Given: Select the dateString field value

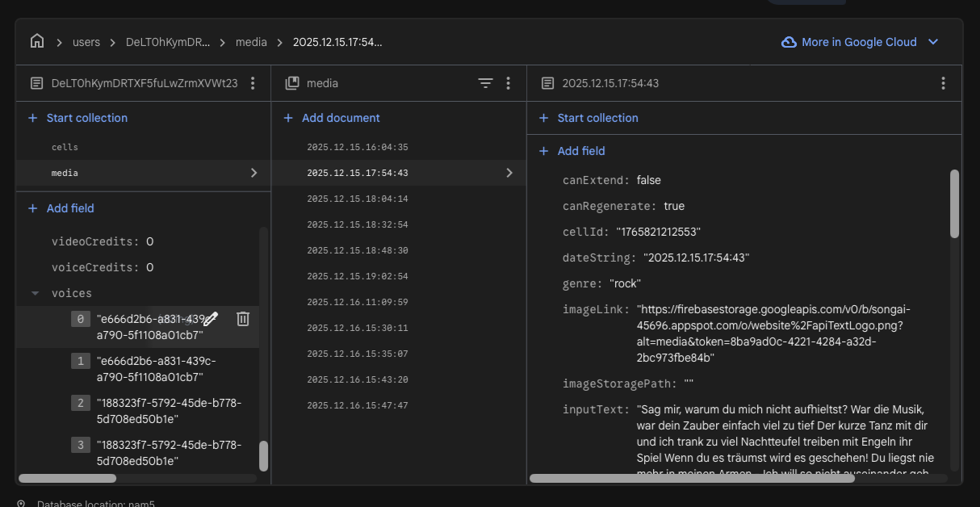Looking at the screenshot, I should pyautogui.click(x=697, y=258).
